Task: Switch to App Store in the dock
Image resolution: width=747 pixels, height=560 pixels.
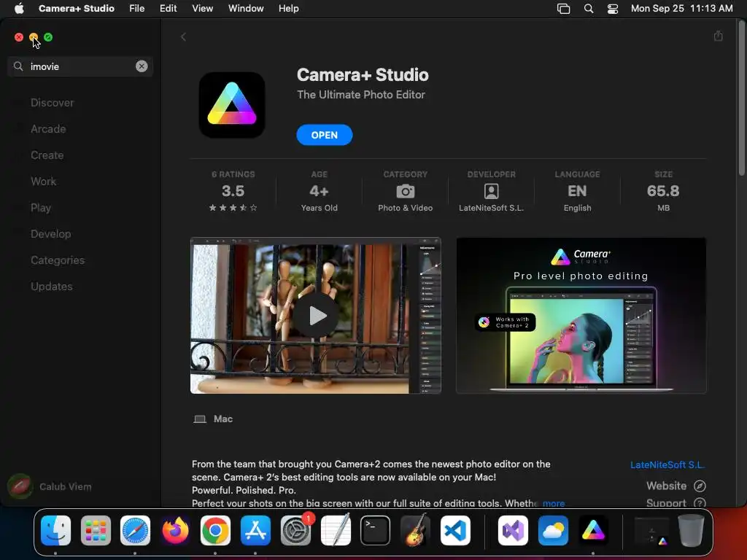Action: pyautogui.click(x=255, y=530)
